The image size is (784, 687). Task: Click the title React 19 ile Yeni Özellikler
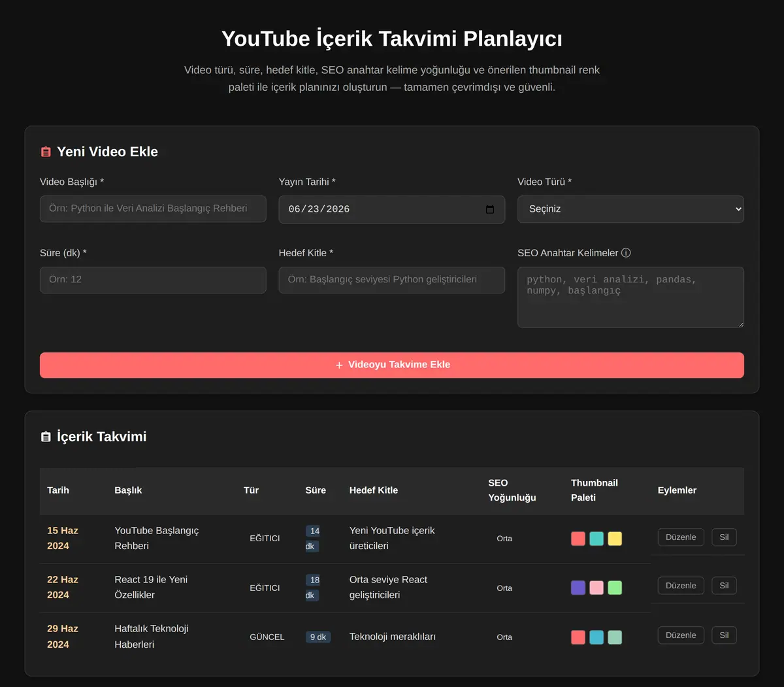click(151, 587)
